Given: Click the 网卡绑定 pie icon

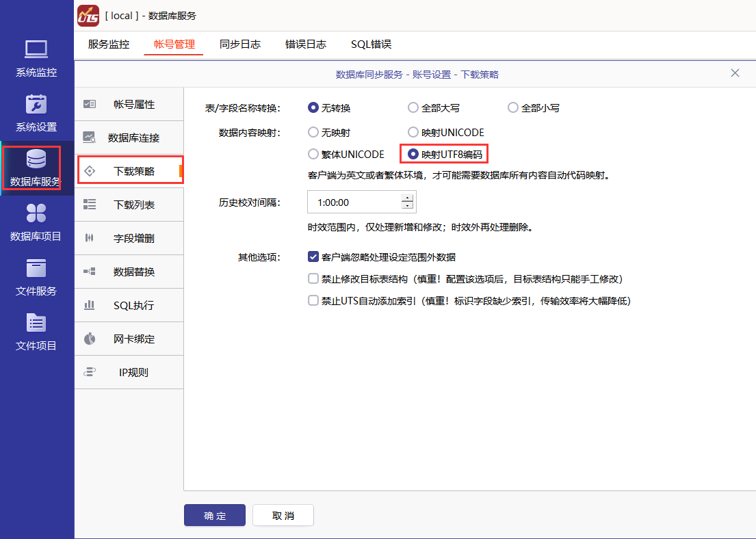Looking at the screenshot, I should point(89,339).
